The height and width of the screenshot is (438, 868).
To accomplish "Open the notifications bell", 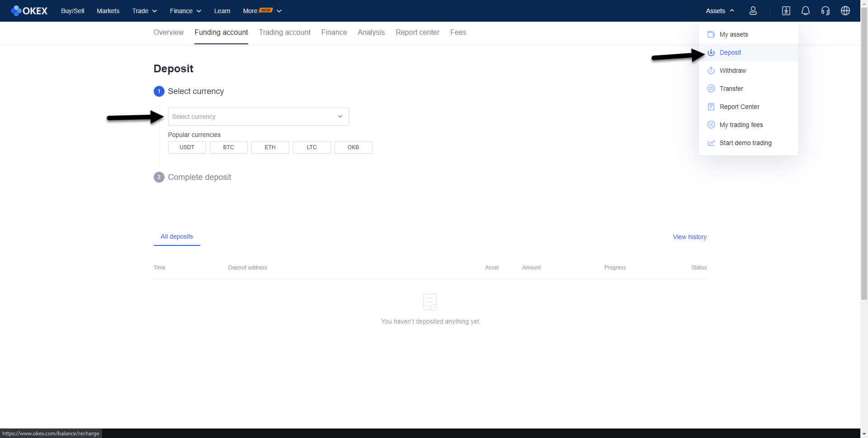I will (806, 11).
